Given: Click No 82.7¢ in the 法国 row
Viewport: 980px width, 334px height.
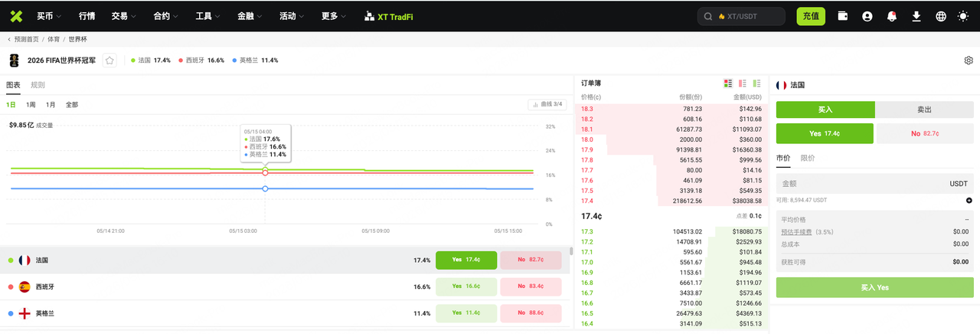Looking at the screenshot, I should tap(531, 260).
